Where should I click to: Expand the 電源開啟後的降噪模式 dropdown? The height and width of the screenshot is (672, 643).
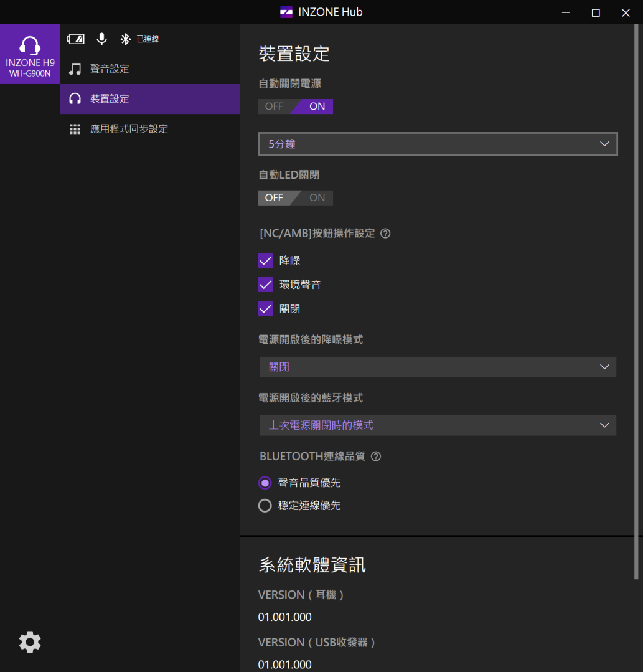click(438, 367)
